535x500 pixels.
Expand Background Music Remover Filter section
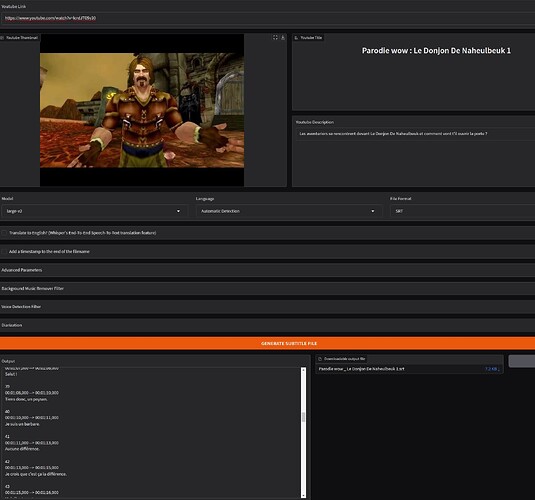(268, 288)
